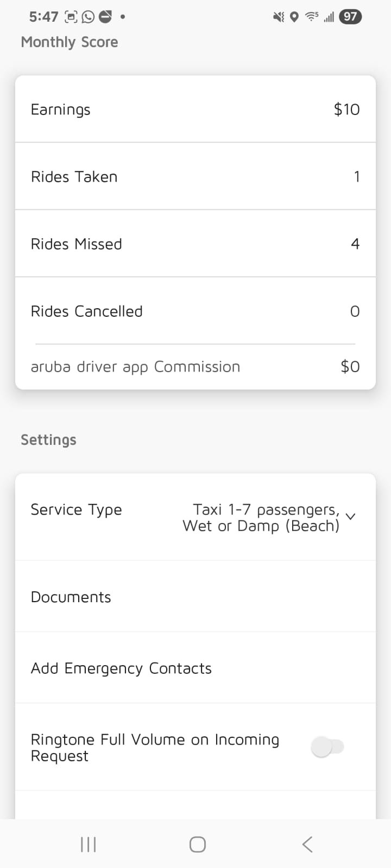Screen dimensions: 391x868
Task: Open the Rides Taken row
Action: [x=195, y=176]
